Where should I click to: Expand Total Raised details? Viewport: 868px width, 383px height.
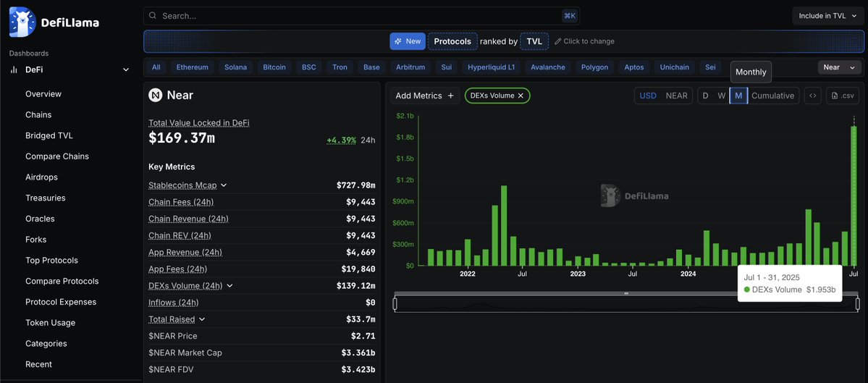coord(202,319)
